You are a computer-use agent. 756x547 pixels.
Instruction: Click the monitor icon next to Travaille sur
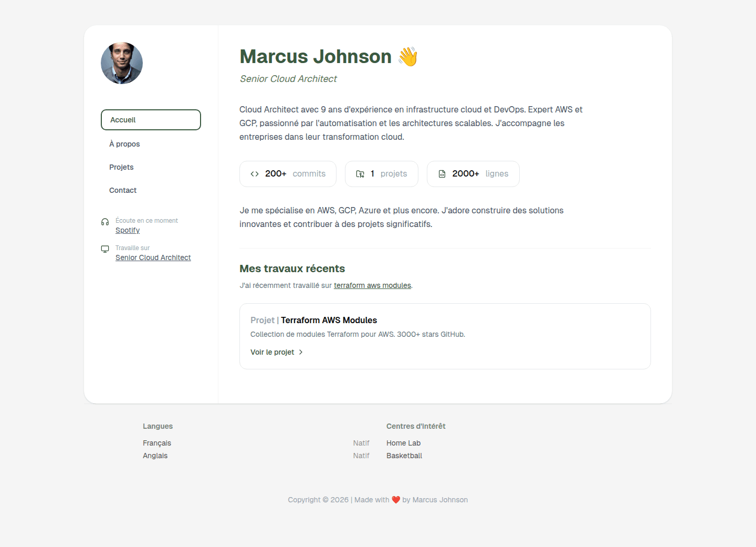pos(105,249)
